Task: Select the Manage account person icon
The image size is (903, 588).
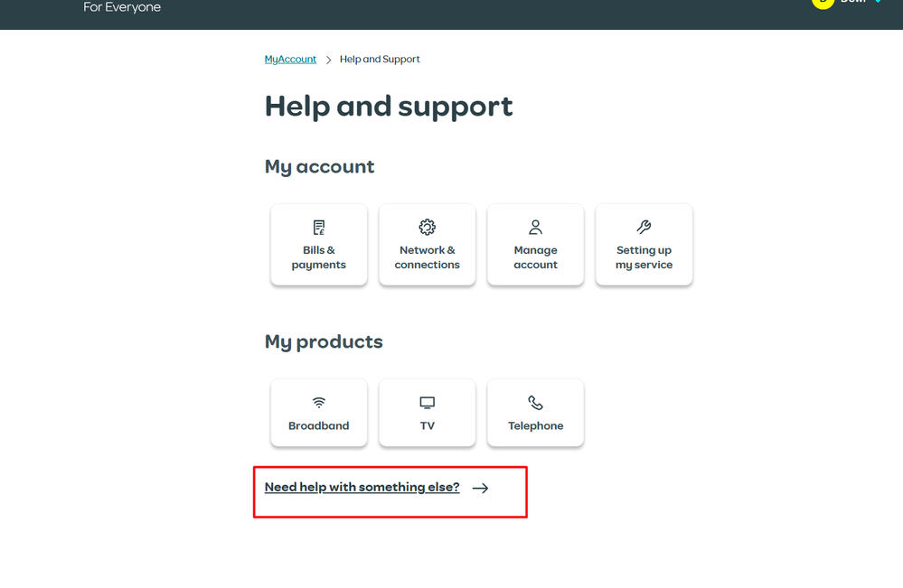Action: click(536, 228)
